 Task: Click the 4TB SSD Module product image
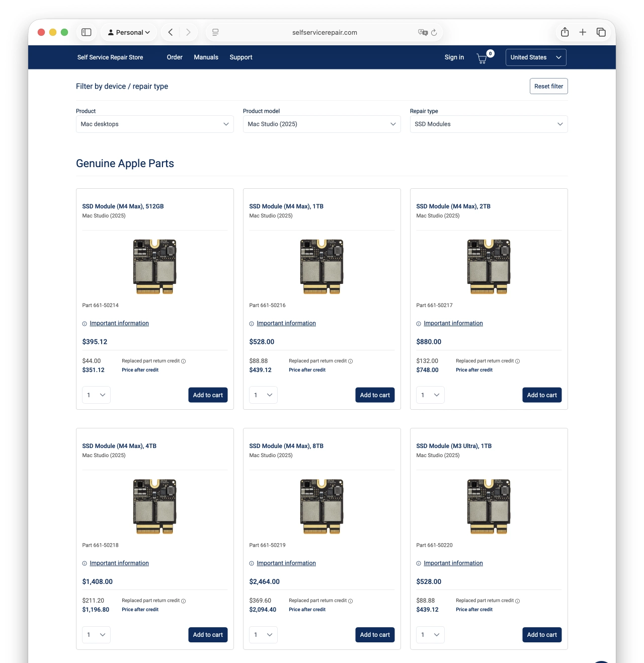point(155,506)
